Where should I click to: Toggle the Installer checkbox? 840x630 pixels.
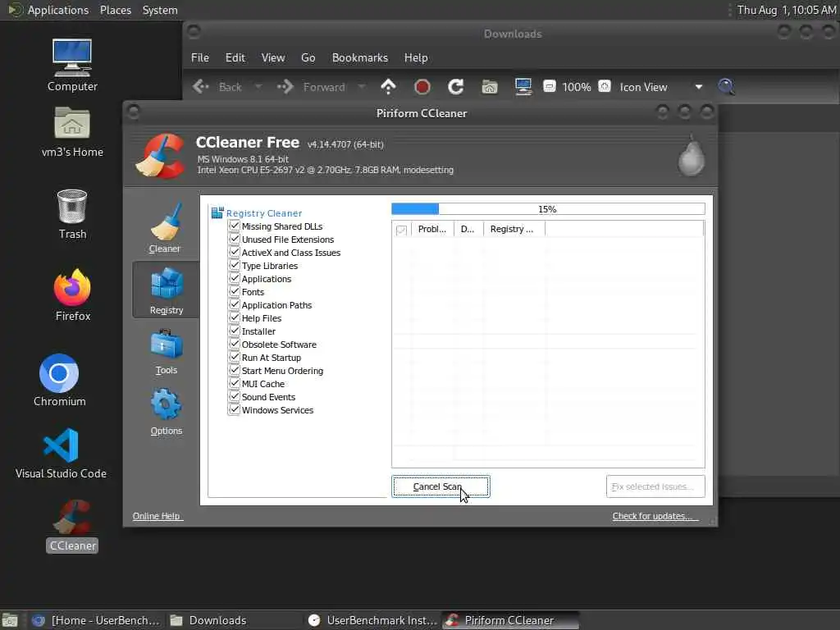[x=234, y=331]
